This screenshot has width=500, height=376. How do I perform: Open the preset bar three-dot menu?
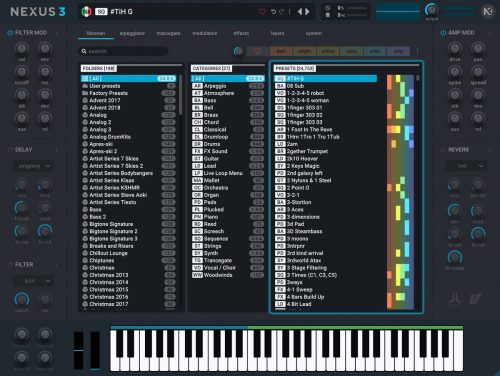click(x=289, y=12)
